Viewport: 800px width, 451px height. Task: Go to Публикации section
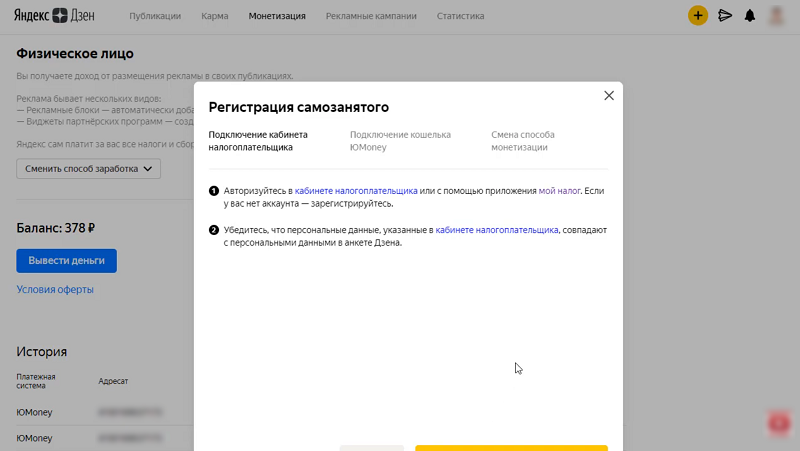tap(155, 16)
